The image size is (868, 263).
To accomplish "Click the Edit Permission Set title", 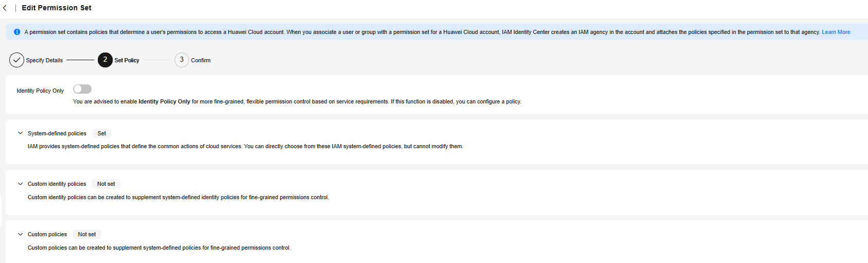I will (x=57, y=8).
